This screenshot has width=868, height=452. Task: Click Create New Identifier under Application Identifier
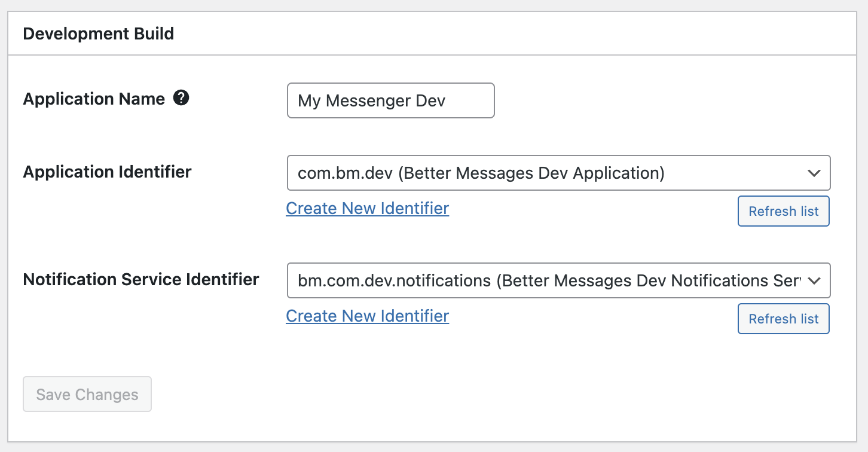368,208
